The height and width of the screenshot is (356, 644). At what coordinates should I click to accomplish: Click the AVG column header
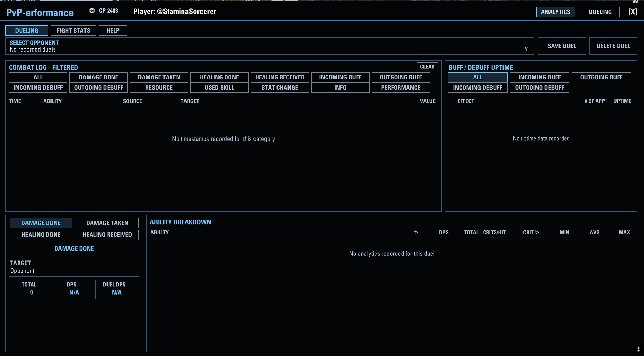(595, 232)
